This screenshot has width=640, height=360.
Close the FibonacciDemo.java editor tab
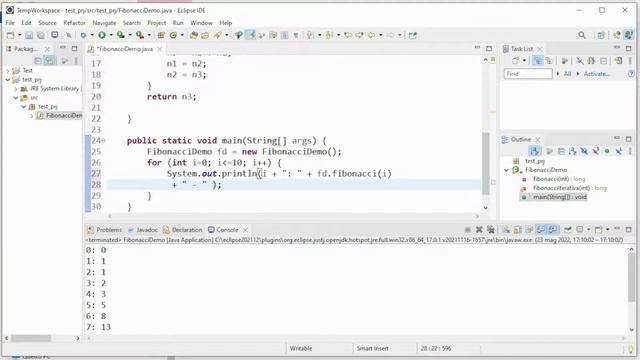coord(160,49)
